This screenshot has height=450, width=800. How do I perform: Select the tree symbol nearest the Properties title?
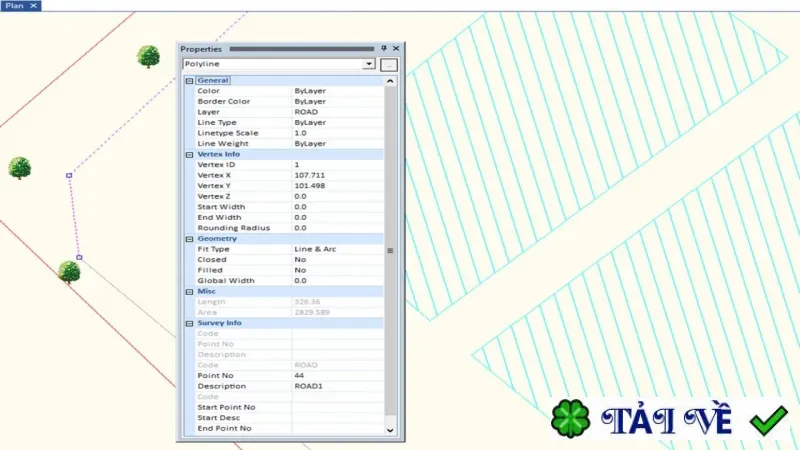[x=148, y=57]
